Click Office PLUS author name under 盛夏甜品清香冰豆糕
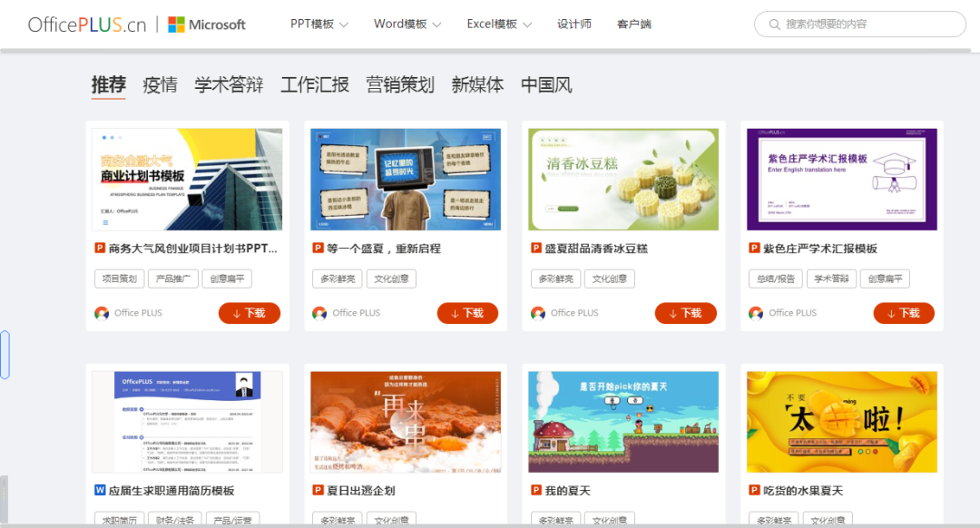This screenshot has width=980, height=528. (x=574, y=313)
